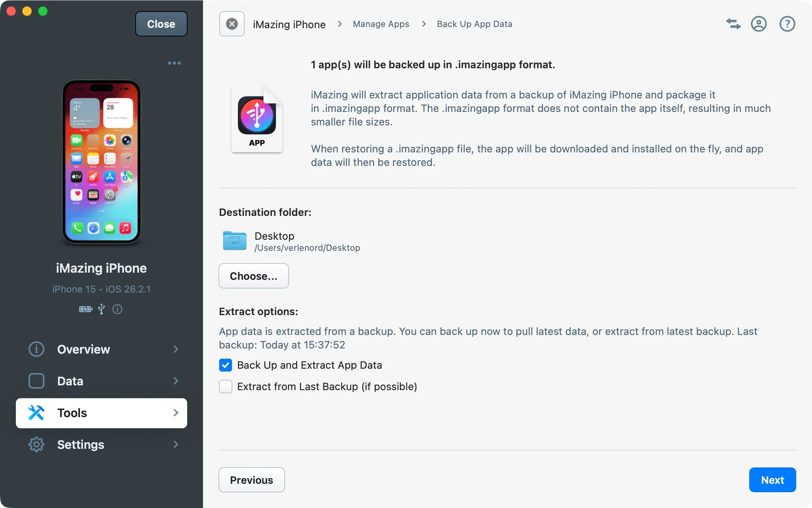
Task: Click the Choose button for destination folder
Action: pos(253,276)
